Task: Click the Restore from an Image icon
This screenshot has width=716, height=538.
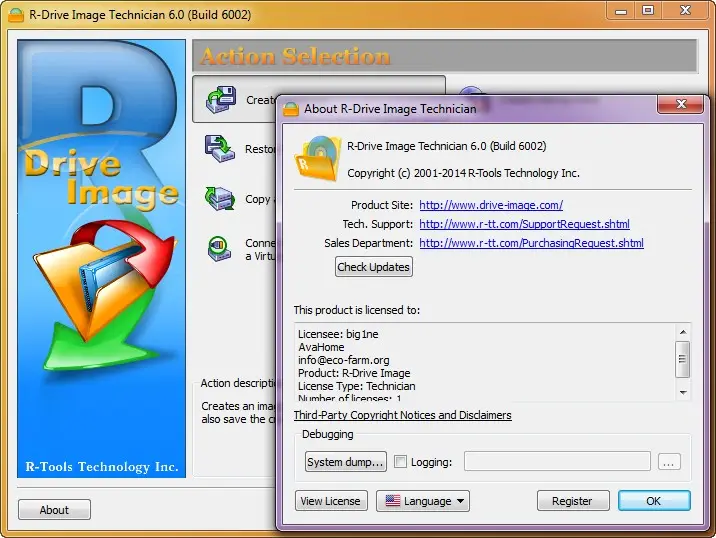Action: (x=220, y=149)
